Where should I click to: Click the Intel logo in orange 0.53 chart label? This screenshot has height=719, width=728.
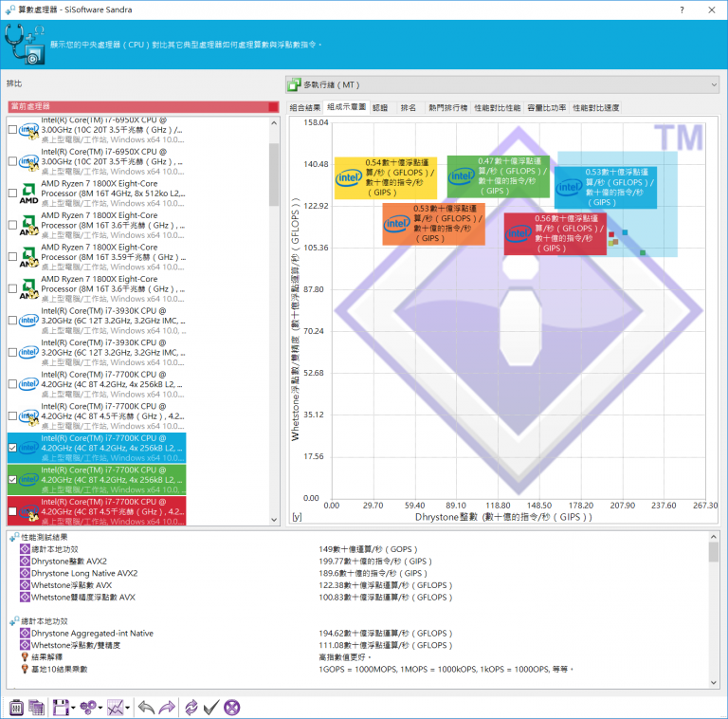[396, 224]
